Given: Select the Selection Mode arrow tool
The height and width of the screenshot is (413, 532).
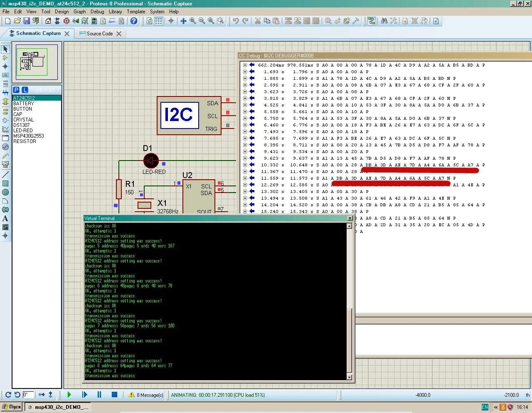Looking at the screenshot, I should 5,49.
